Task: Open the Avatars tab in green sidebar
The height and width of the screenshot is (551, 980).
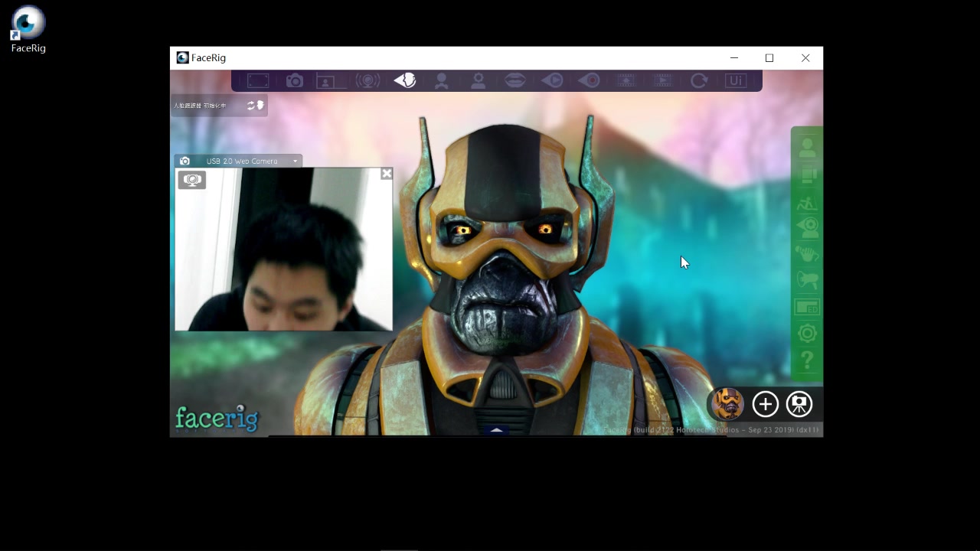Action: pyautogui.click(x=807, y=148)
